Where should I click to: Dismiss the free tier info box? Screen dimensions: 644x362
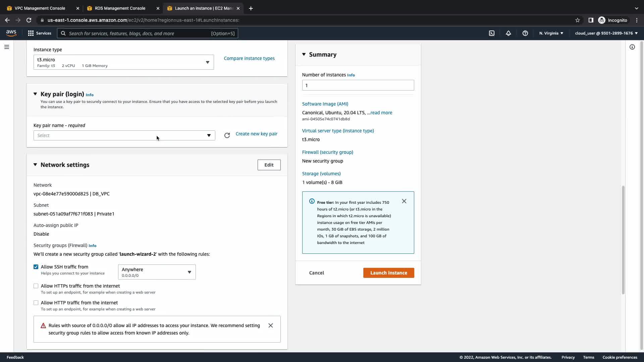(404, 201)
